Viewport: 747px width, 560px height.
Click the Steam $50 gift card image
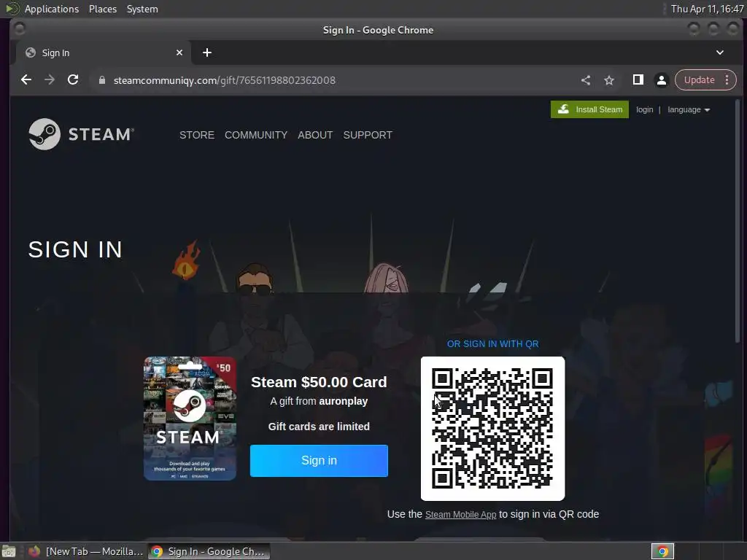tap(190, 418)
